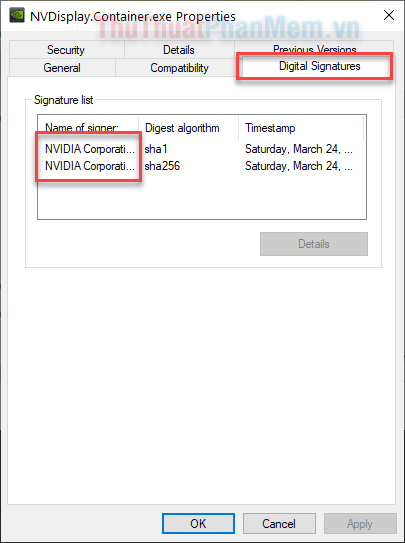Click the Name of signer column header
Image resolution: width=405 pixels, height=543 pixels.
pos(88,128)
